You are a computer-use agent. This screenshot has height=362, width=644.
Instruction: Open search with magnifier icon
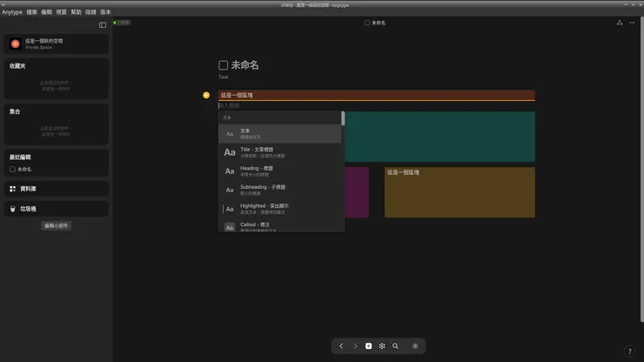pos(395,346)
